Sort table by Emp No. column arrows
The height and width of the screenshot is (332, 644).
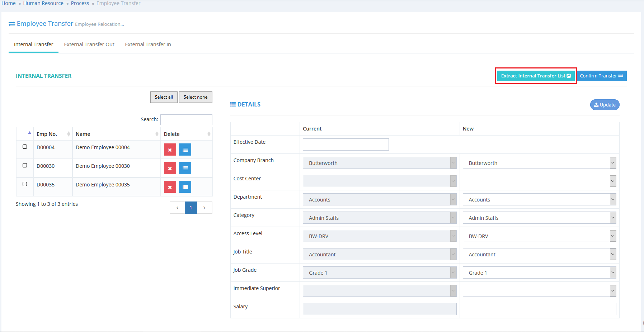pos(69,134)
